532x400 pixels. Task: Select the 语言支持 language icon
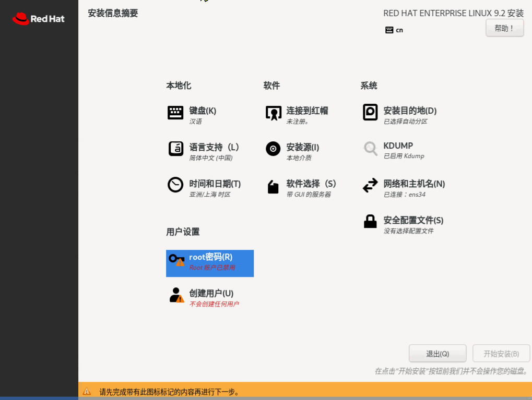click(176, 149)
